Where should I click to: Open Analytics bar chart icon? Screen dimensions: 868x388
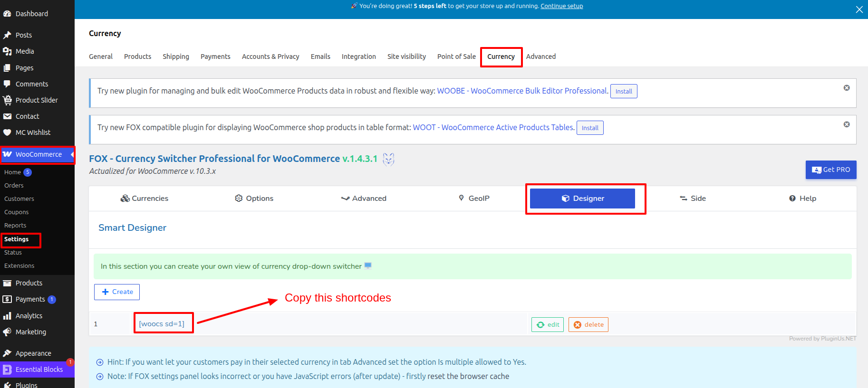tap(7, 316)
